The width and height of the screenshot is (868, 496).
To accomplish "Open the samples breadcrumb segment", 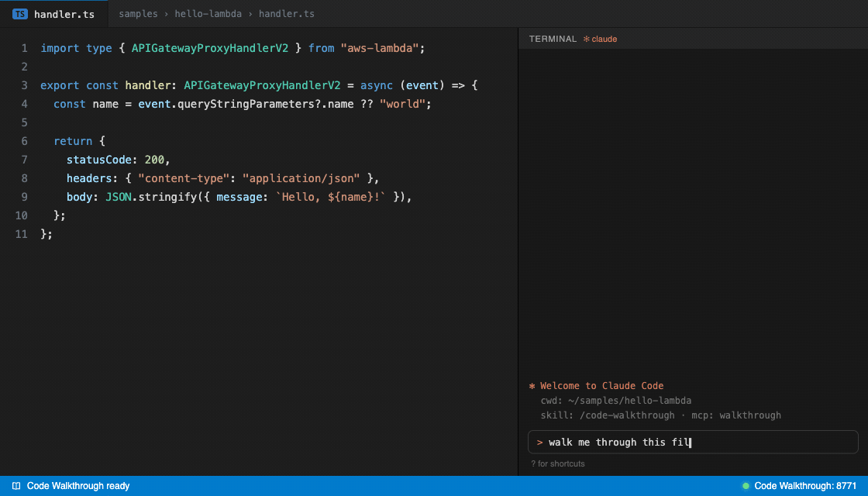I will tap(138, 14).
